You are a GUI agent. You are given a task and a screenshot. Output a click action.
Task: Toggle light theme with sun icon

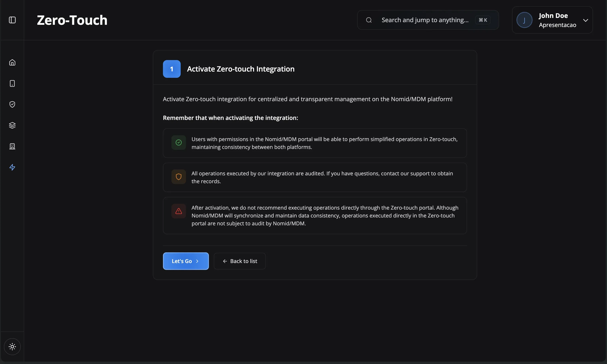[x=12, y=347]
